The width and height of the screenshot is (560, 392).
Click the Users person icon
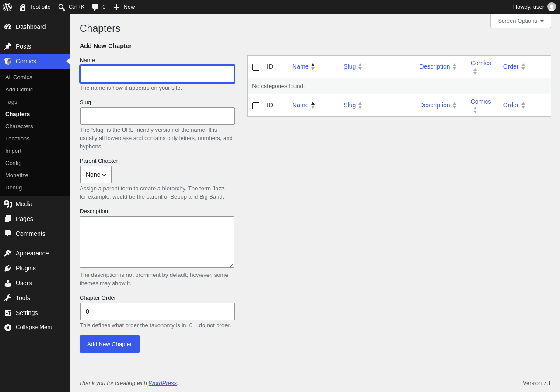[x=8, y=283]
